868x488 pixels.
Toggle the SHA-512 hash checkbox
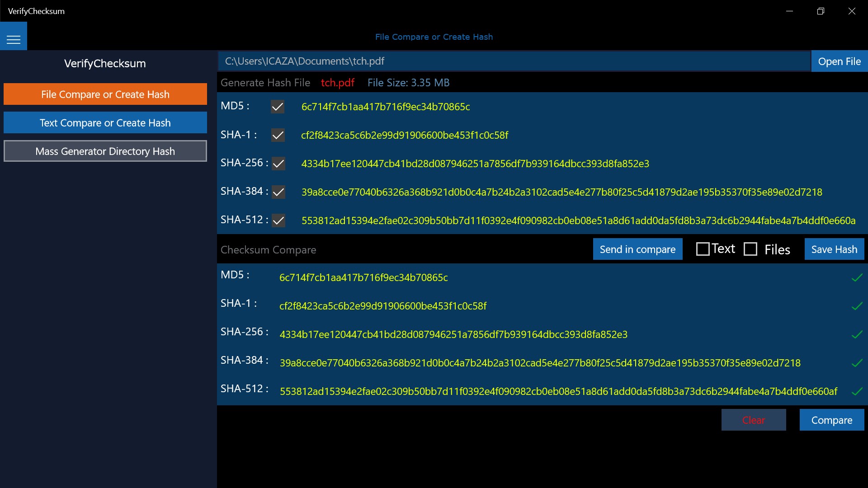(x=278, y=221)
